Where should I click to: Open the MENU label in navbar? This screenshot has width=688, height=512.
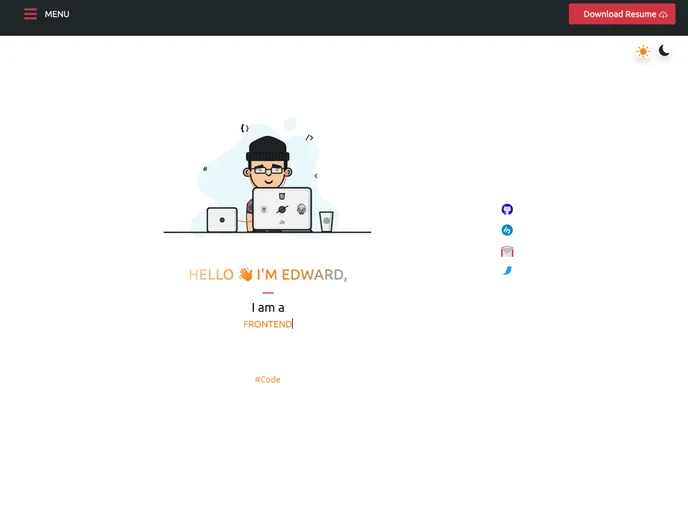tap(57, 14)
